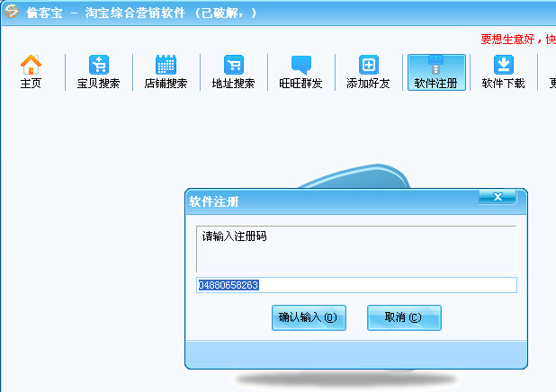556x392 pixels.
Task: Click the 请输入注册码 prompt text
Action: click(x=235, y=236)
